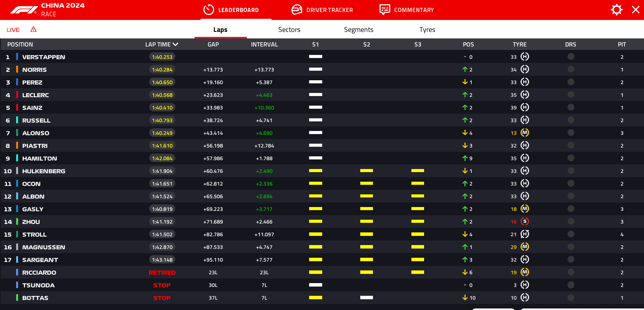Viewport: 644px width, 310px height.
Task: Click the F1 logo icon
Action: click(x=23, y=10)
